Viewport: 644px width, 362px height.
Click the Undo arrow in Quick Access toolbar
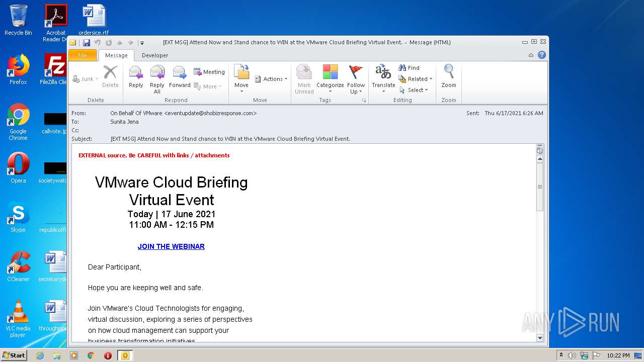point(98,43)
